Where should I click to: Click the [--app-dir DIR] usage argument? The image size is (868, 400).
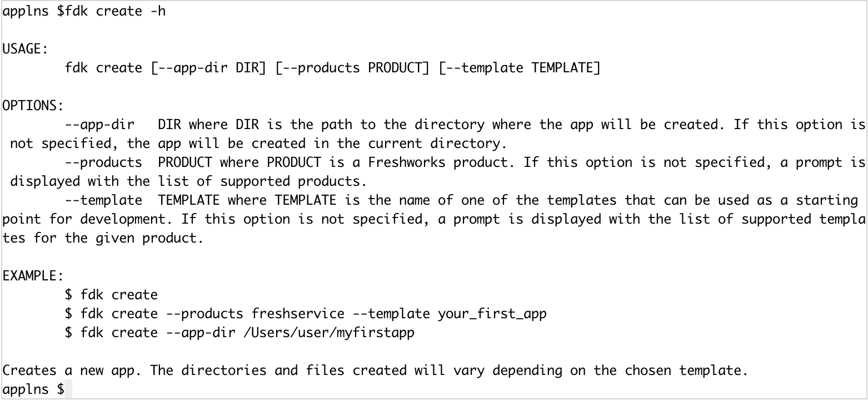point(209,68)
